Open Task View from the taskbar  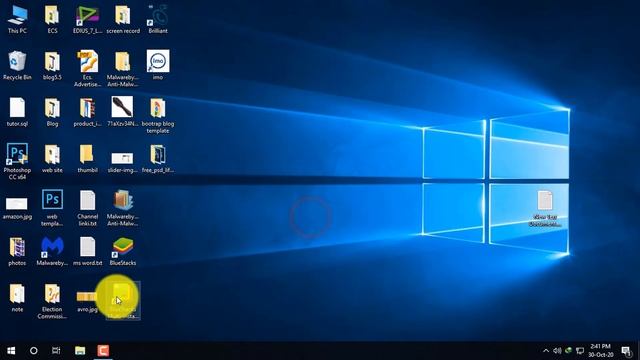pyautogui.click(x=56, y=351)
